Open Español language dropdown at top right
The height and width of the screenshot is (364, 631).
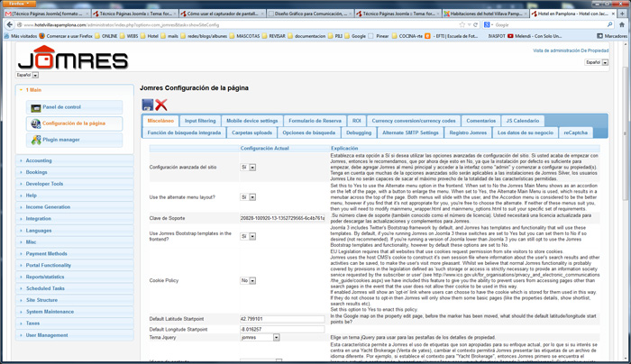point(597,62)
